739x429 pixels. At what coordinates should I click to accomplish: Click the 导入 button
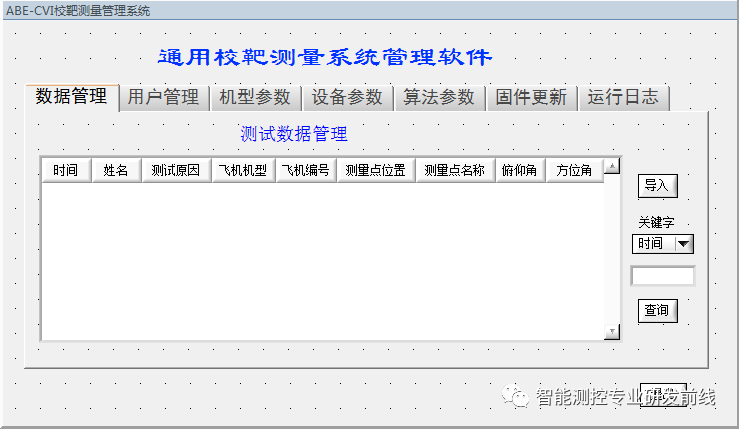657,186
